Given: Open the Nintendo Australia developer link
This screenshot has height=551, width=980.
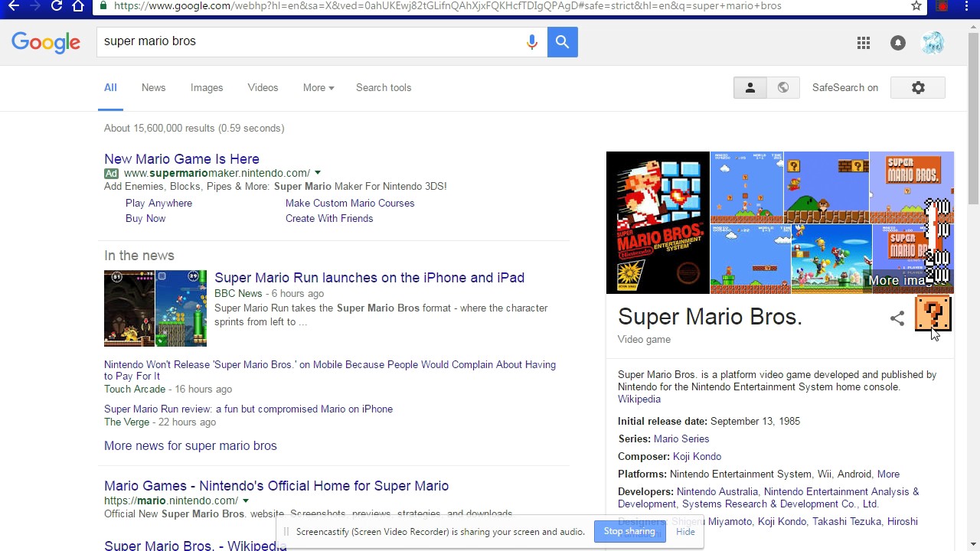Looking at the screenshot, I should 717,492.
